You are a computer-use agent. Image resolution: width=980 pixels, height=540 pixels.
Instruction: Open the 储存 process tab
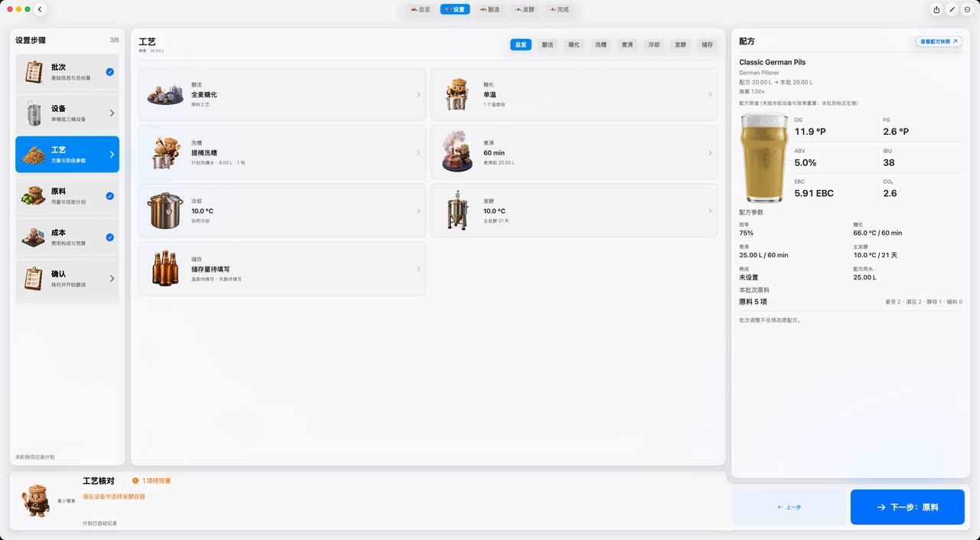tap(707, 44)
